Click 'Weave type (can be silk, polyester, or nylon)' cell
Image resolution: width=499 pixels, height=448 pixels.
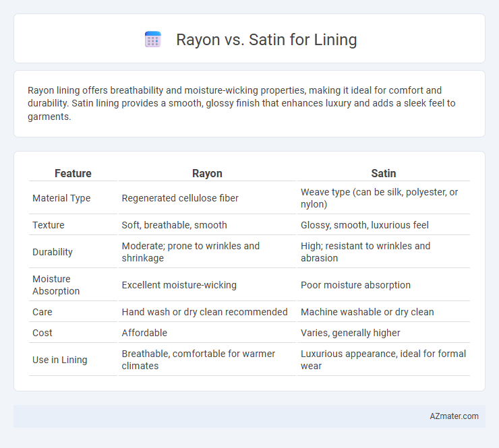384,198
